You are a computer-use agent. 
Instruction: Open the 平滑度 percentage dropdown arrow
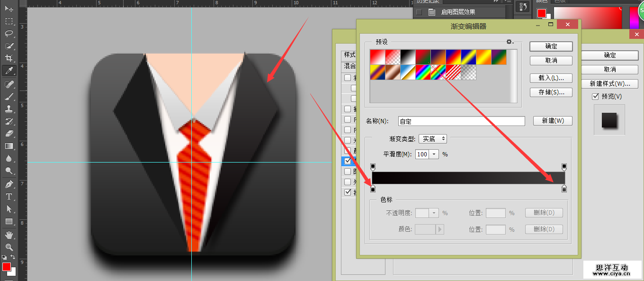click(x=434, y=154)
